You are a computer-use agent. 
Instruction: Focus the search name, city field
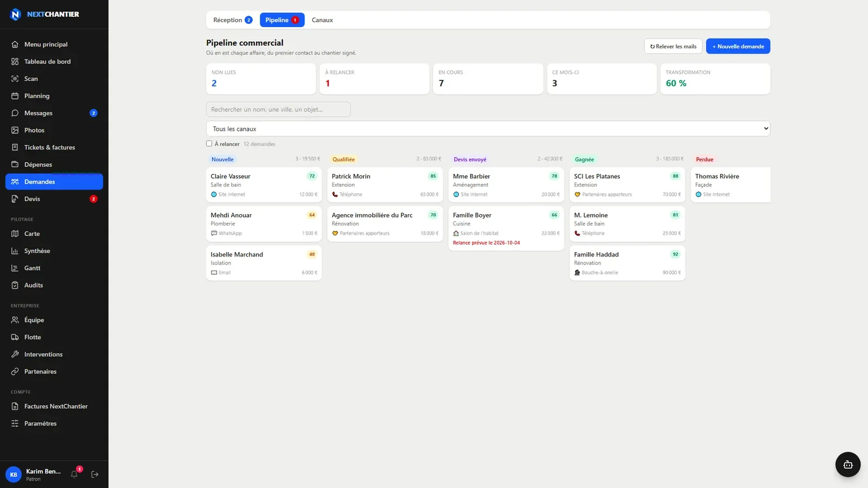(278, 110)
